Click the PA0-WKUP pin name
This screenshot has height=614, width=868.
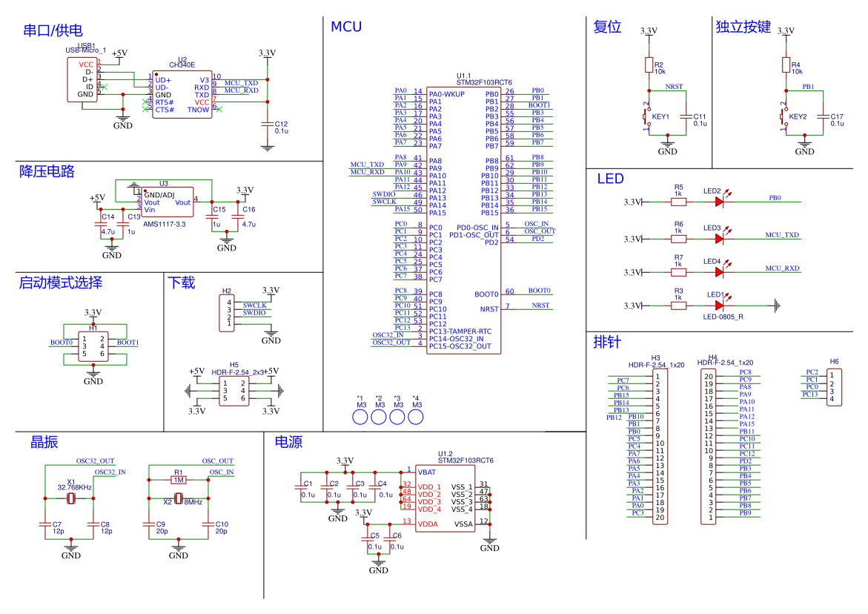(447, 94)
